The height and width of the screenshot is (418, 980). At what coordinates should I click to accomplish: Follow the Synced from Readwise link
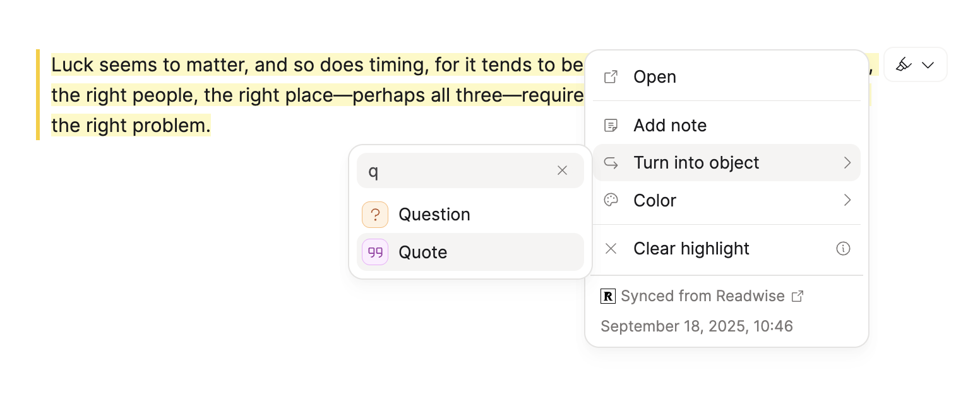[x=702, y=296]
